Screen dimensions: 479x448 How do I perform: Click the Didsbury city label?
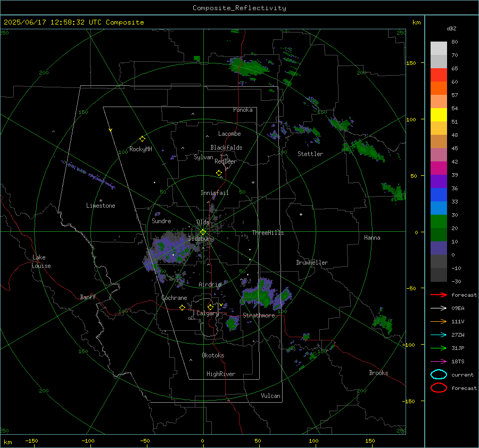click(201, 239)
